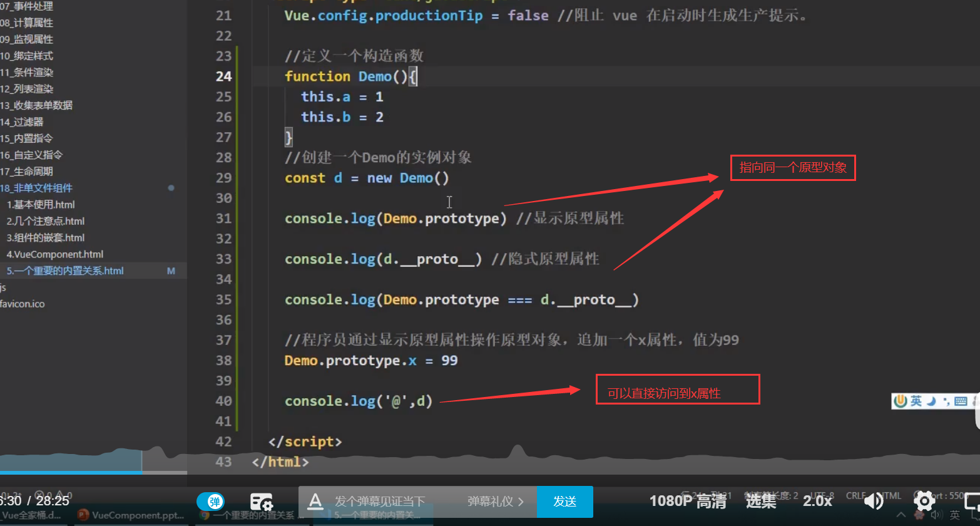The image size is (980, 526).
Task: Open danmaku font style 'A' icon
Action: (315, 501)
